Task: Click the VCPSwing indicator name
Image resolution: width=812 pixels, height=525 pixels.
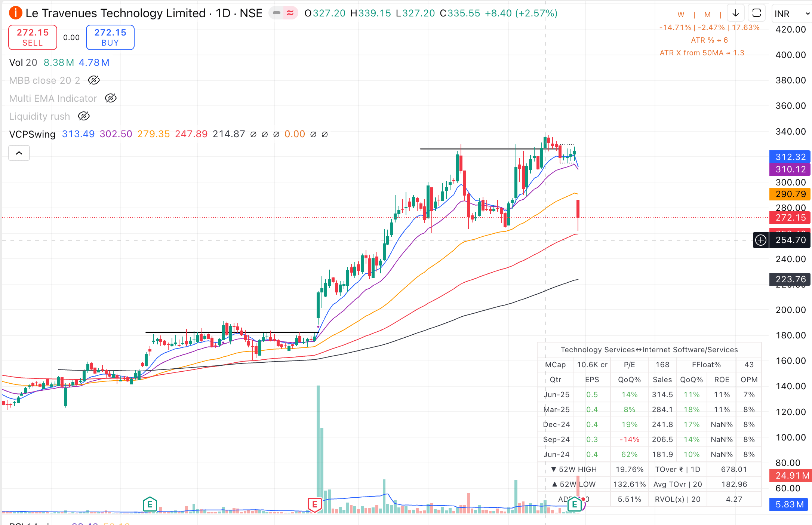Action: point(32,134)
